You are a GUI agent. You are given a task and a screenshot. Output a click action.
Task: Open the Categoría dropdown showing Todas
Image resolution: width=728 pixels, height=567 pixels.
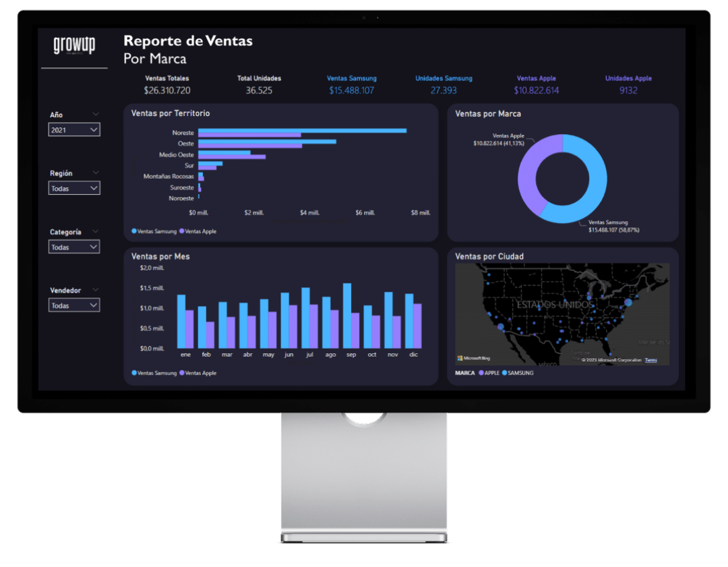[x=74, y=247]
